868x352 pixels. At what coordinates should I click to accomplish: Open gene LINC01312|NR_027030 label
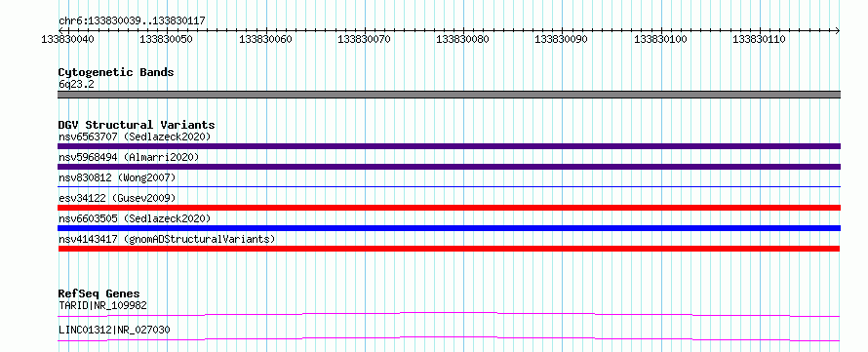click(x=114, y=330)
